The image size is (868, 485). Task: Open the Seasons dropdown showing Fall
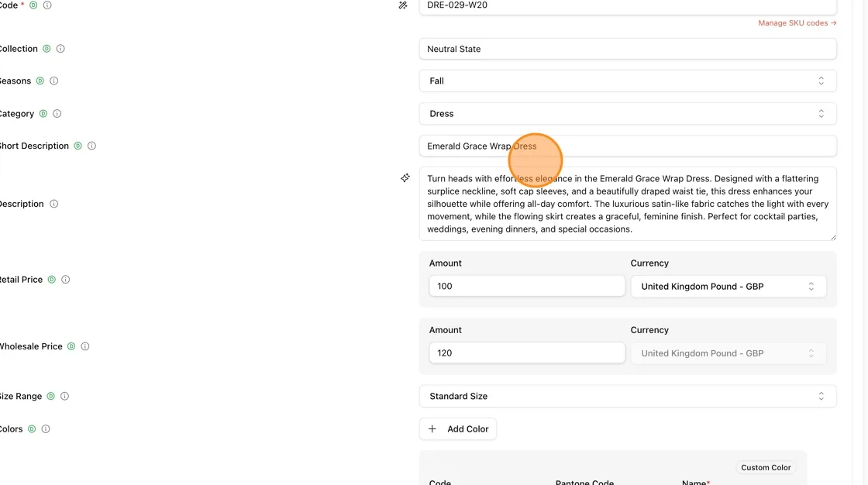pyautogui.click(x=628, y=81)
